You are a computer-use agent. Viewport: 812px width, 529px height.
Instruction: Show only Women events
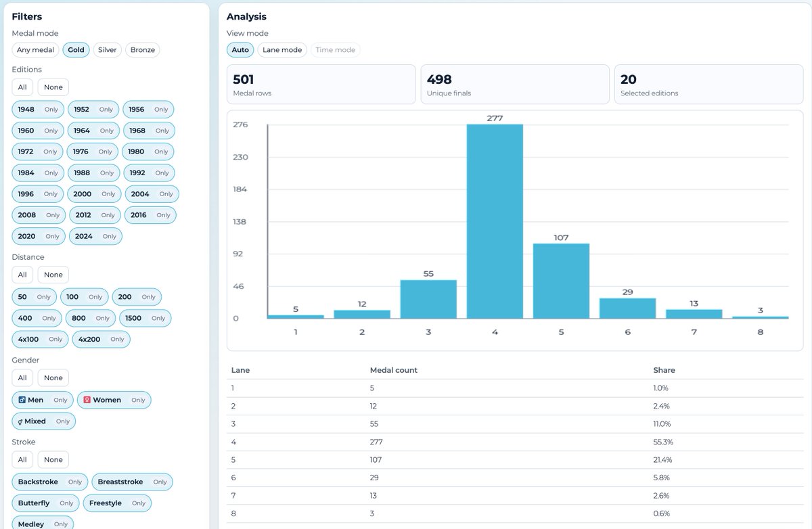pos(138,400)
